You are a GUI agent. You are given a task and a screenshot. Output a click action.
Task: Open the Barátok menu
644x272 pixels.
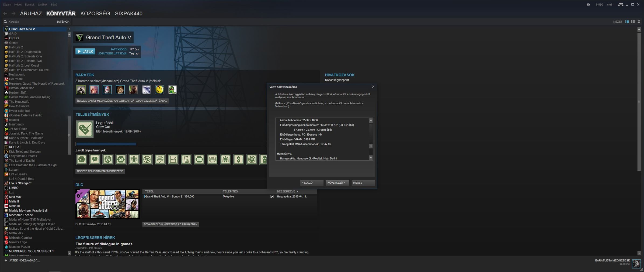point(30,5)
